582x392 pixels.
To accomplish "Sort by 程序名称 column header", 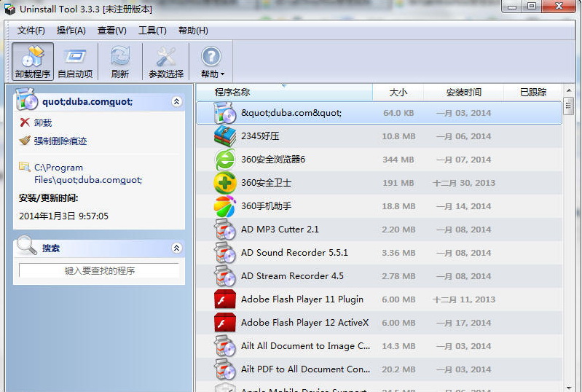I will 284,92.
